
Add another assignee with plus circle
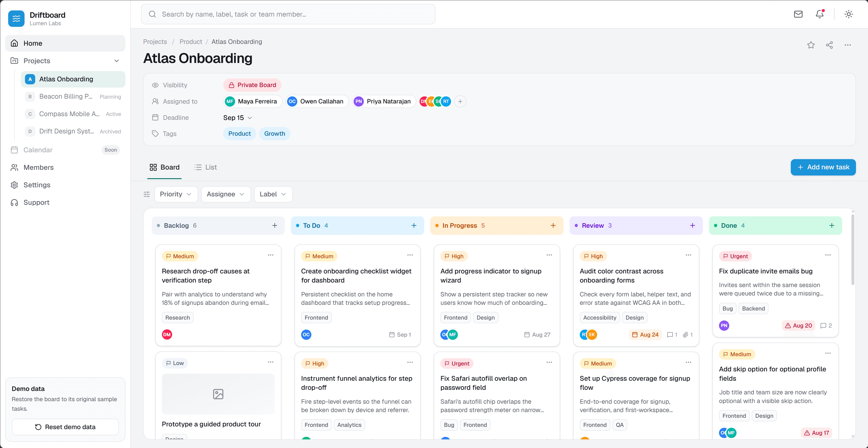click(460, 101)
